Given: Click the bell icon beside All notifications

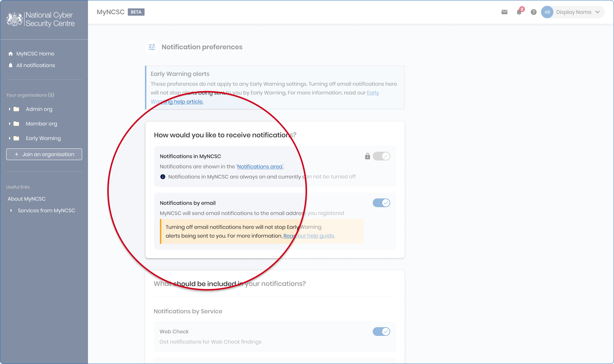Looking at the screenshot, I should (x=11, y=65).
